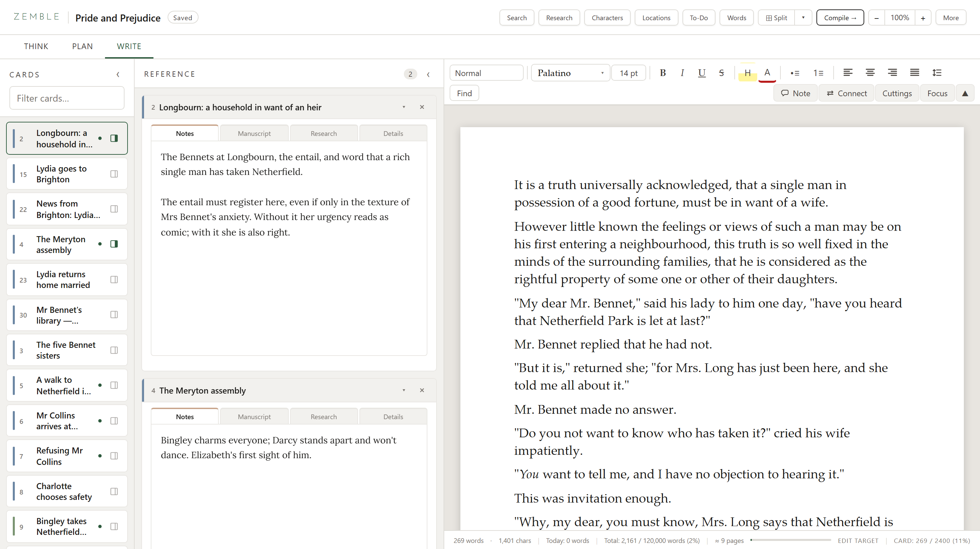Open Details tab in Longbourn reference card
The image size is (980, 549).
393,134
